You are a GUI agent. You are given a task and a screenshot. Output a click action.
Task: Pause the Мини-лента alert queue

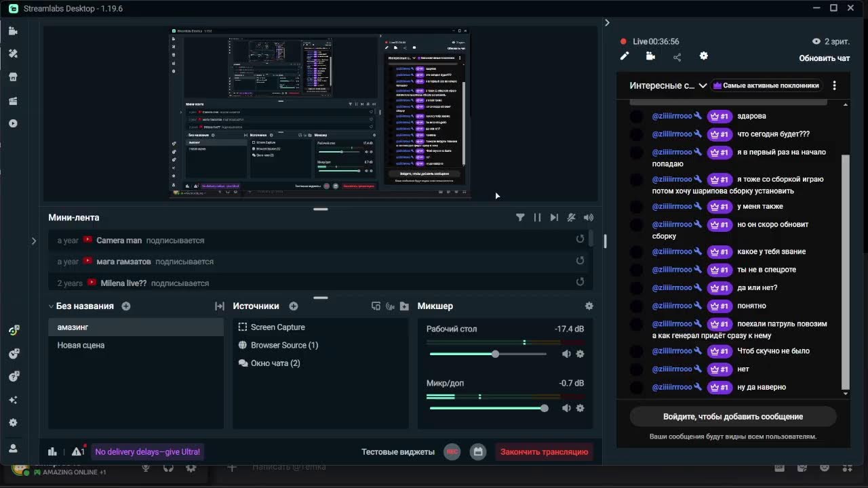coord(537,218)
